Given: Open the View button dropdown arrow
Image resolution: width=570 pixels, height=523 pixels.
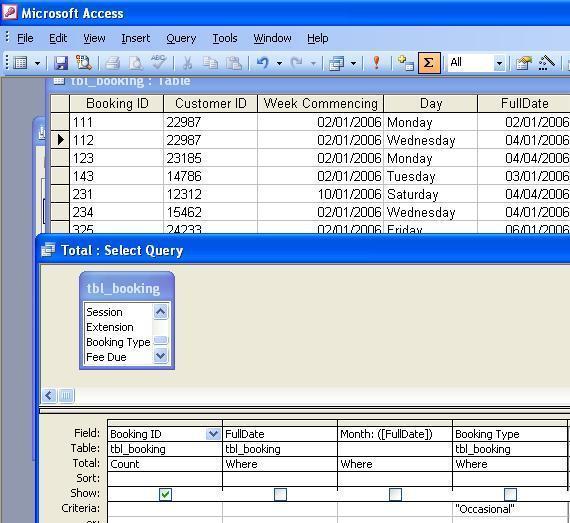Looking at the screenshot, I should point(37,63).
